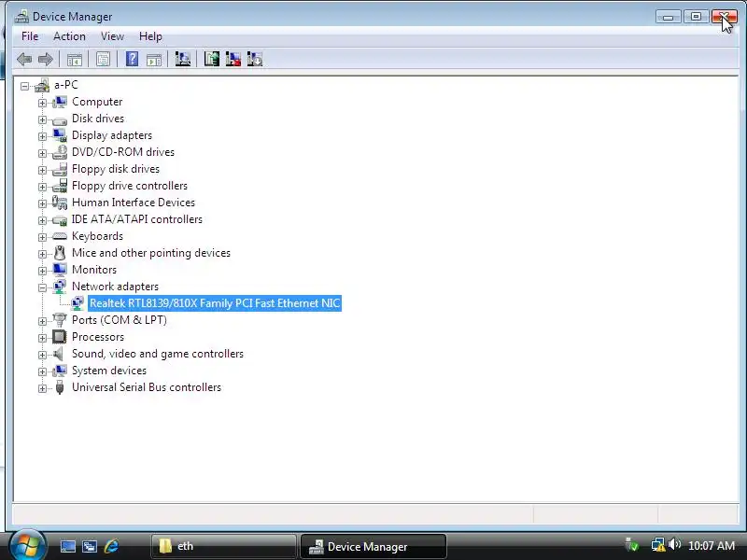Click the Display adapters category icon
The width and height of the screenshot is (747, 560).
point(60,135)
